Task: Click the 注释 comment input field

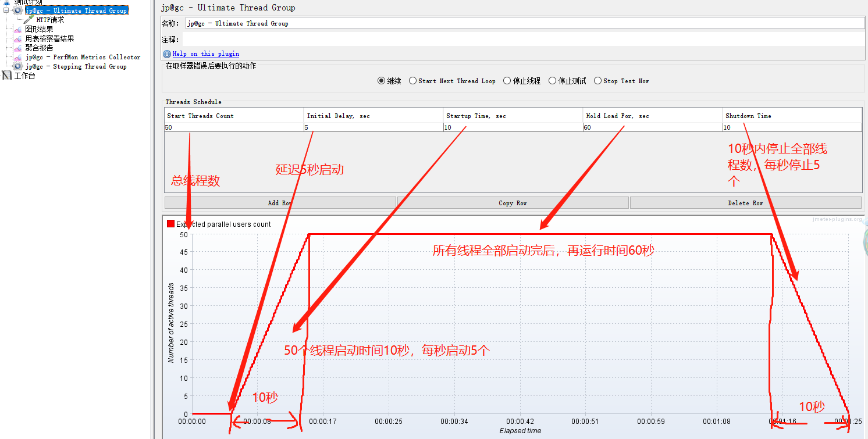Action: point(524,40)
